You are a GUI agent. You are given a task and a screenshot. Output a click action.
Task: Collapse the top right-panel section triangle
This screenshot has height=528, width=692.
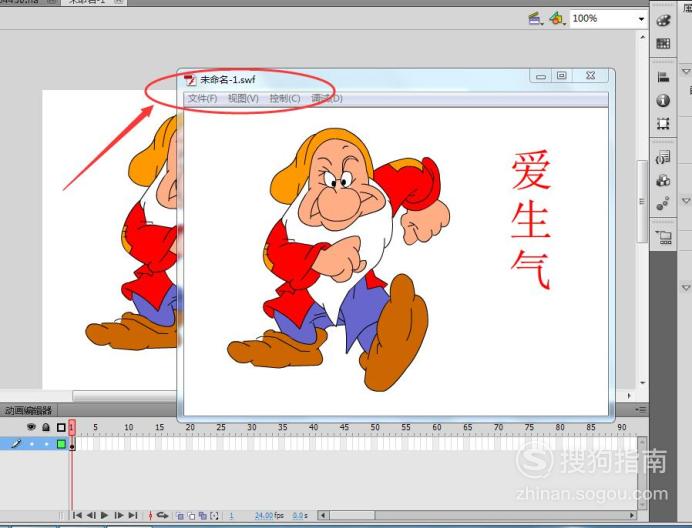(686, 71)
